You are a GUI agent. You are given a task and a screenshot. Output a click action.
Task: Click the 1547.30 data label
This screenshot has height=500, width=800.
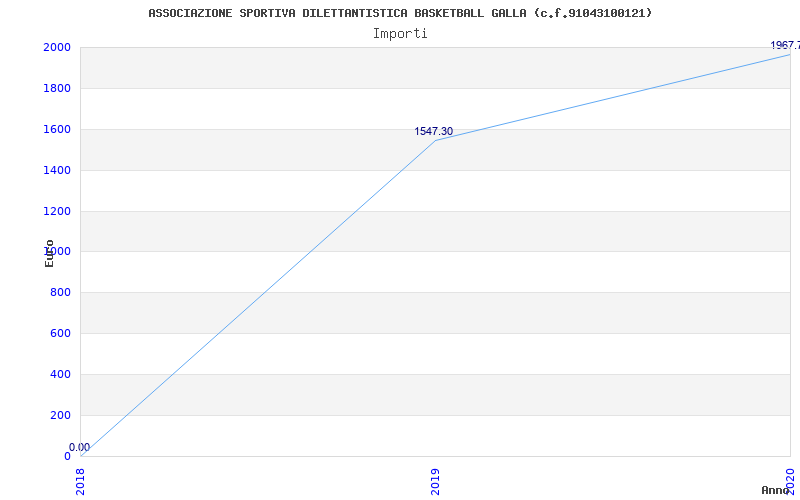point(433,132)
